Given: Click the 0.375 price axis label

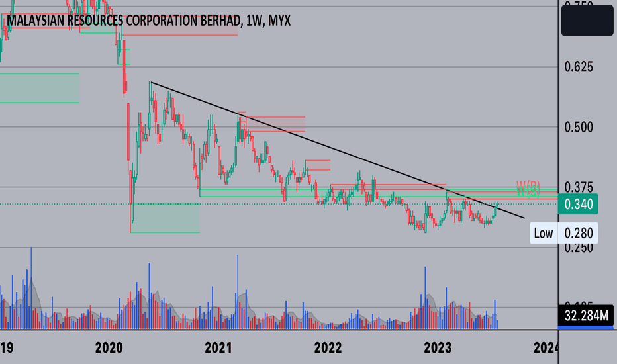Looking at the screenshot, I should [579, 187].
